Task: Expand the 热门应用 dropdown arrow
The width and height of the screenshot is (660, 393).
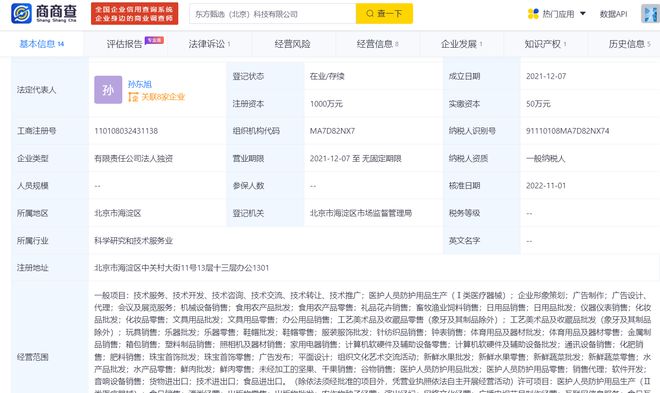Action: [x=583, y=13]
